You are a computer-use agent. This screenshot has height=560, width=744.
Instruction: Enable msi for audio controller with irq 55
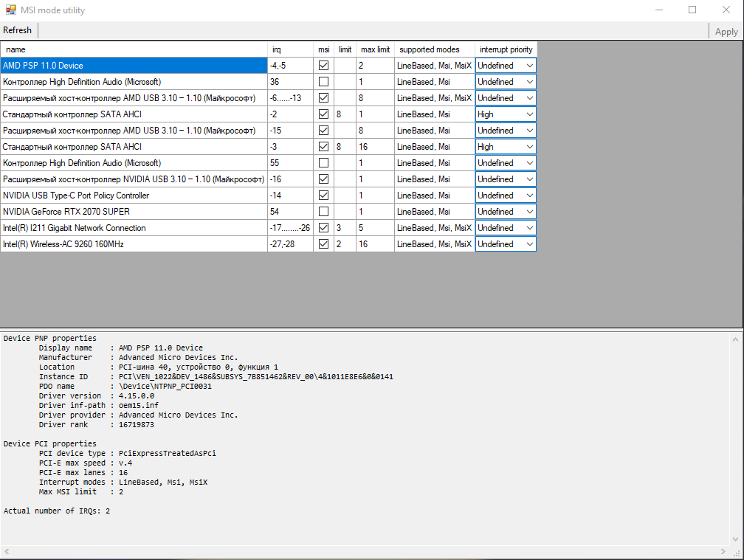[323, 162]
